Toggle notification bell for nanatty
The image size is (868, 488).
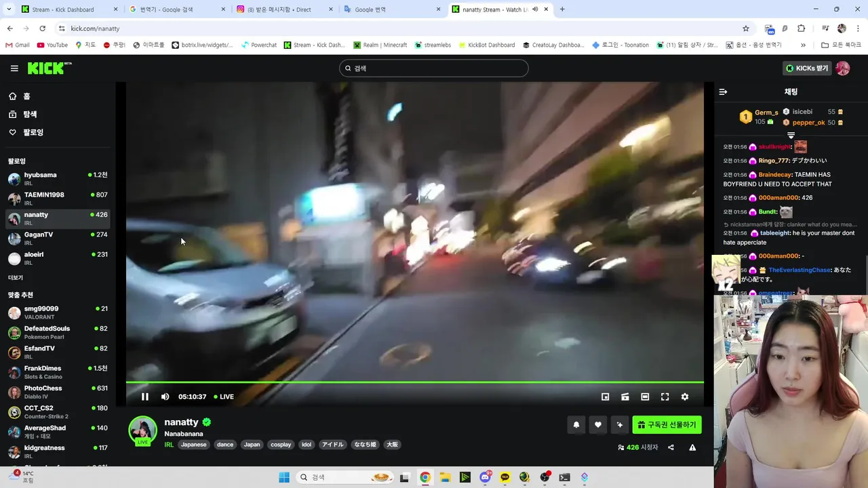(x=576, y=425)
